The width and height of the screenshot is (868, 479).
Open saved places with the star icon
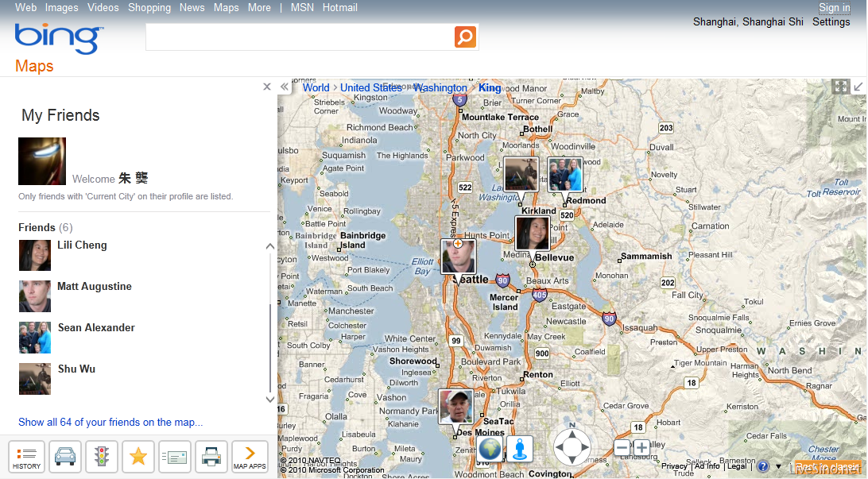click(x=138, y=457)
